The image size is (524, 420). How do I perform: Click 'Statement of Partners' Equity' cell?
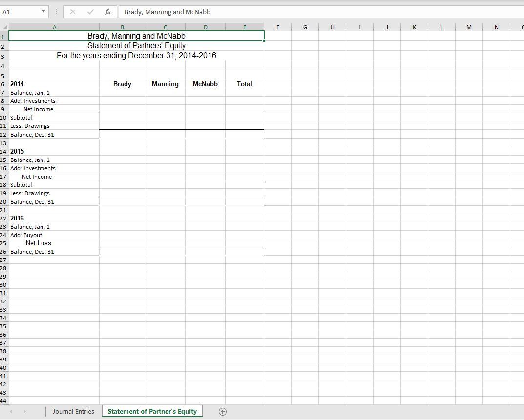[x=136, y=46]
